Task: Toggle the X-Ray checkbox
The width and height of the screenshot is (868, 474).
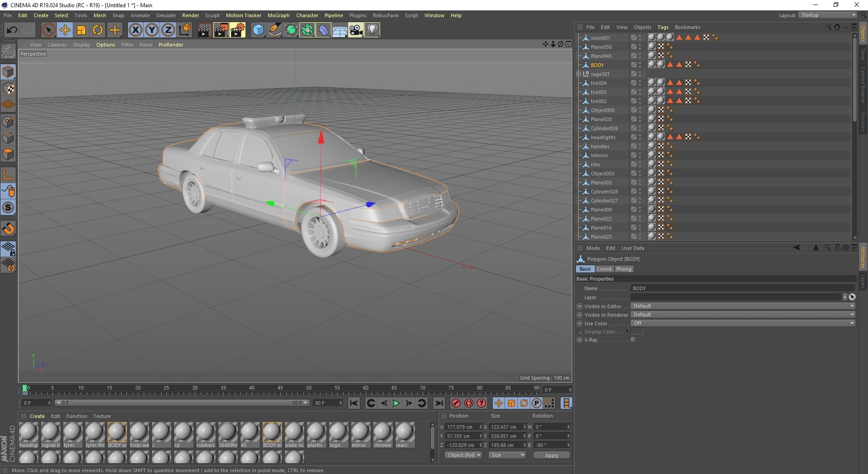Action: tap(633, 340)
